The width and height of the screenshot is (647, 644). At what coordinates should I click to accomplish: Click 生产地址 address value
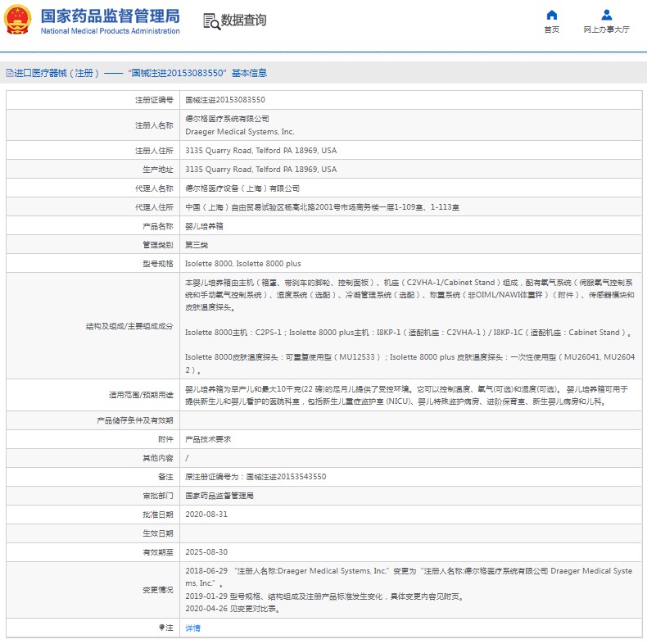point(260,170)
